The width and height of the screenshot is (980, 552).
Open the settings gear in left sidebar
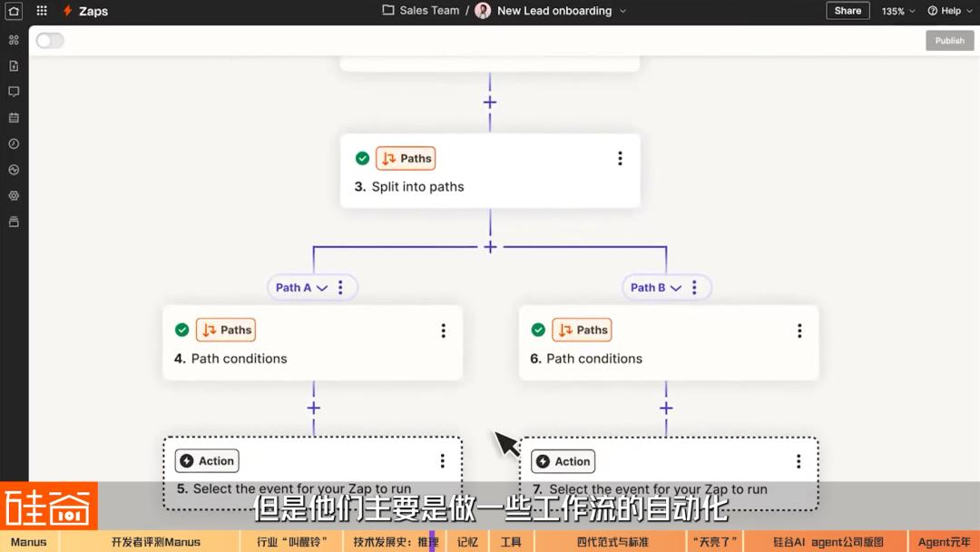pyautogui.click(x=14, y=195)
